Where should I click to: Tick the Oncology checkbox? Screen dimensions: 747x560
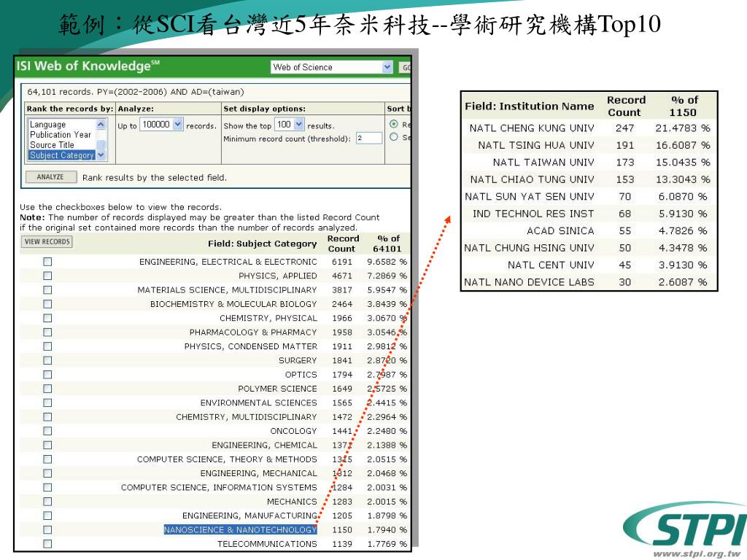(47, 431)
